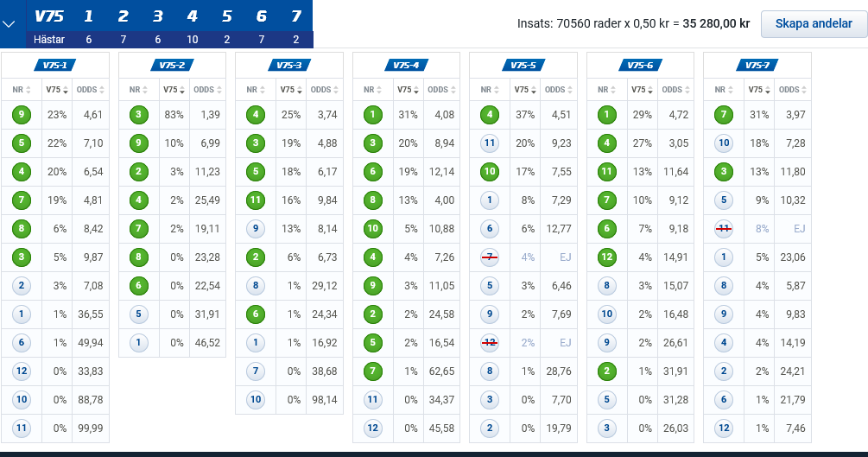This screenshot has height=457, width=868.
Task: Toggle horse 11 in V75-5
Action: (x=490, y=143)
